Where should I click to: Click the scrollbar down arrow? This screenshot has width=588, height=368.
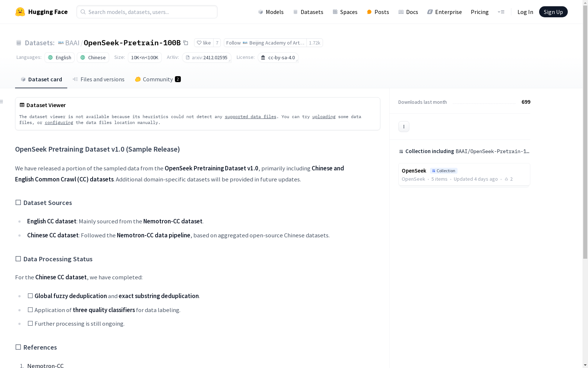585,365
